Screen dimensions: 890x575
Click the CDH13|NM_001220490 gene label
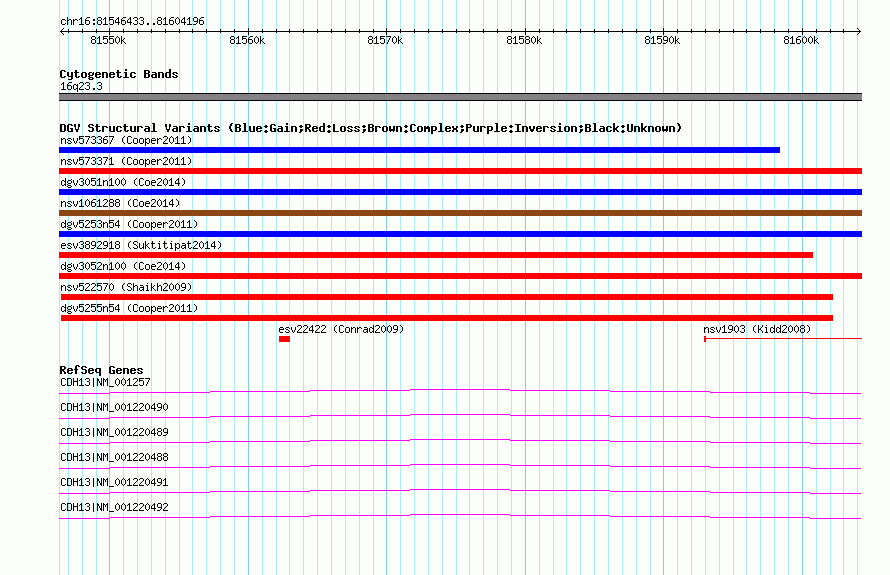(x=114, y=407)
